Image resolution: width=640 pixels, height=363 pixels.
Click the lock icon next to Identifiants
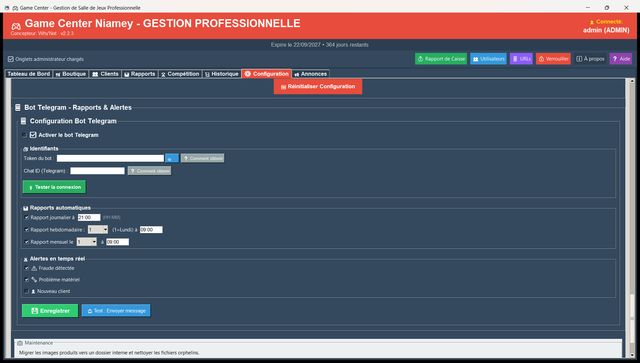click(x=26, y=149)
